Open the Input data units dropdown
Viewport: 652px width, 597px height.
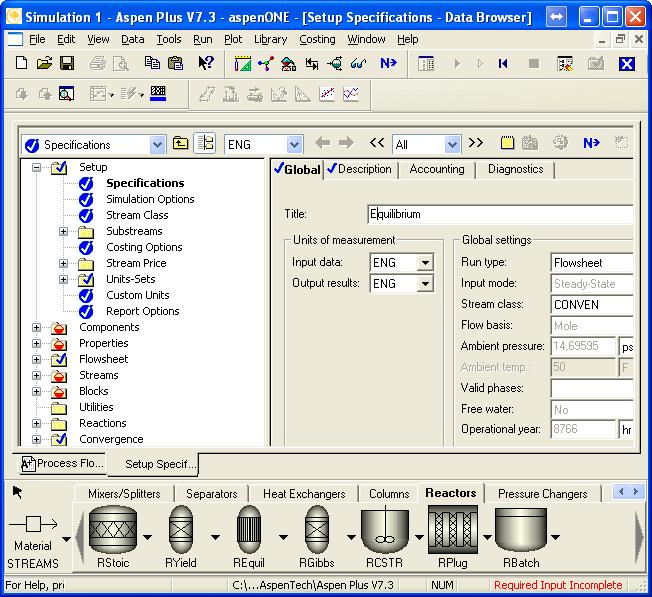coord(425,263)
